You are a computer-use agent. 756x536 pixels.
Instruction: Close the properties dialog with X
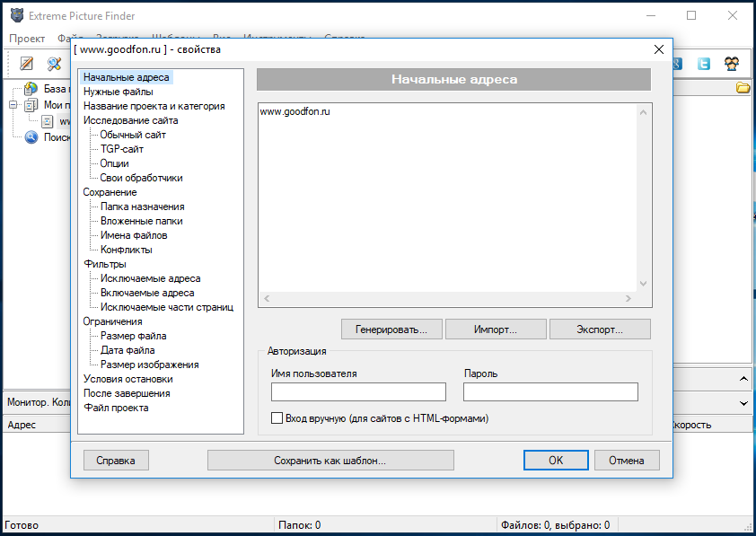click(x=659, y=49)
